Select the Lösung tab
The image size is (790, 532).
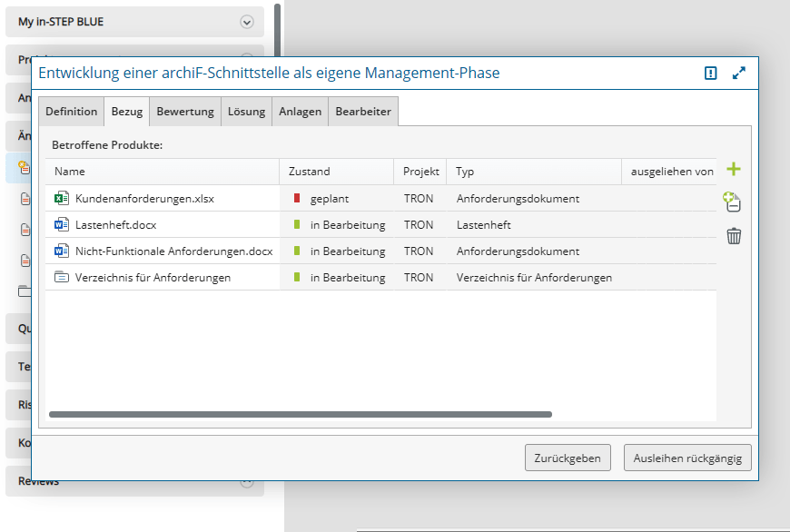pyautogui.click(x=247, y=112)
